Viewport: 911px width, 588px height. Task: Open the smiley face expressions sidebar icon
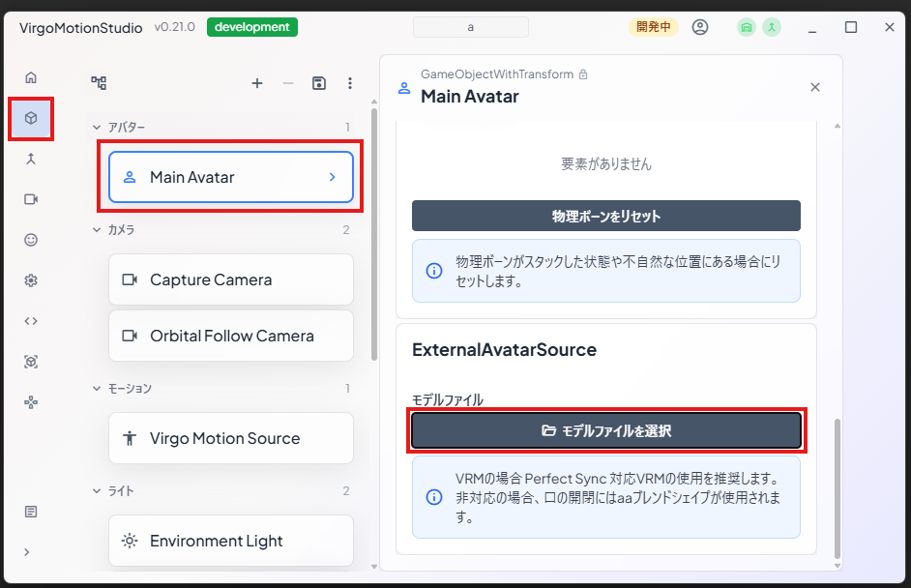pos(31,240)
